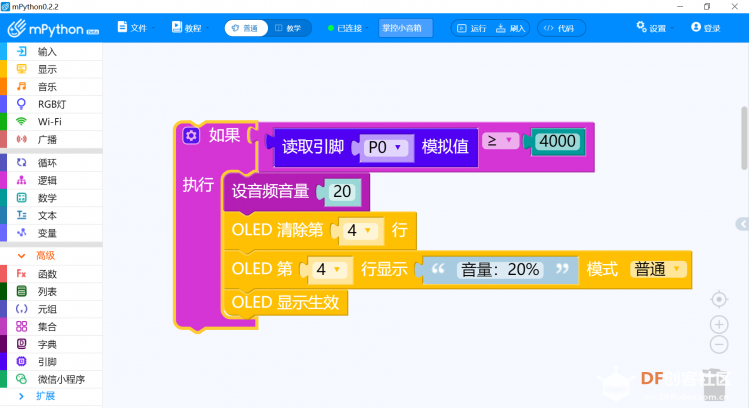749x408 pixels.
Task: Open the 已连接 connection status menu
Action: click(x=348, y=28)
